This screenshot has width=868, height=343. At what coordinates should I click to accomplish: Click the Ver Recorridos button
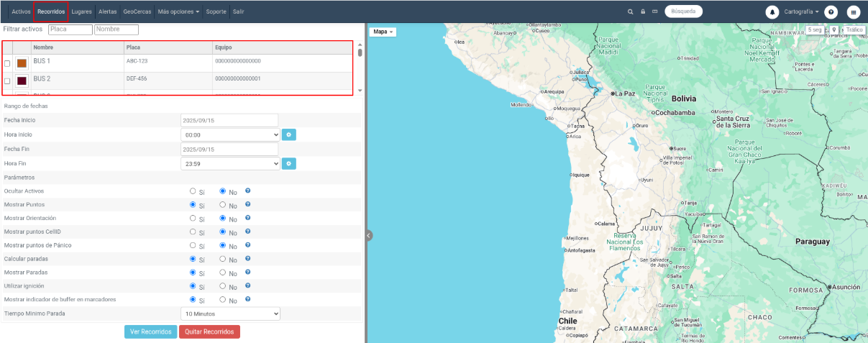(x=150, y=331)
